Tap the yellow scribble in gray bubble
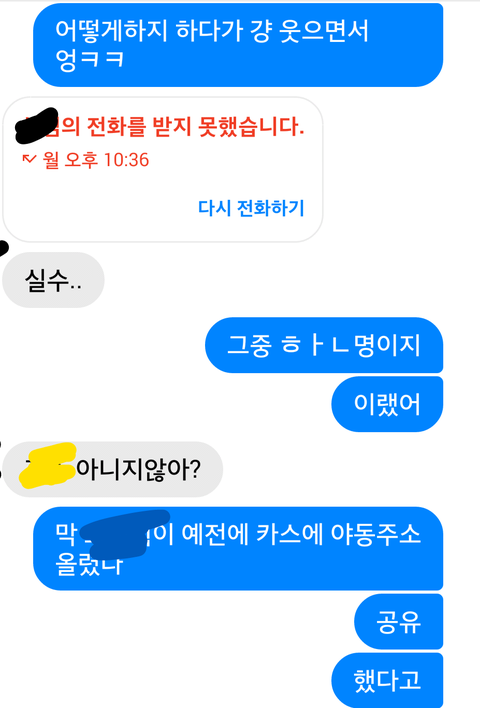This screenshot has height=708, width=480. click(x=47, y=466)
